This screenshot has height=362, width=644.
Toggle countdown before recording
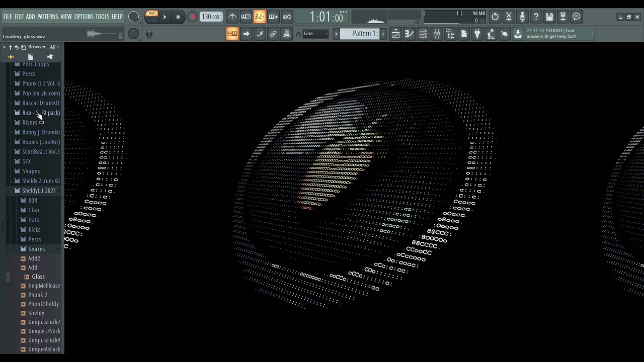click(x=259, y=17)
